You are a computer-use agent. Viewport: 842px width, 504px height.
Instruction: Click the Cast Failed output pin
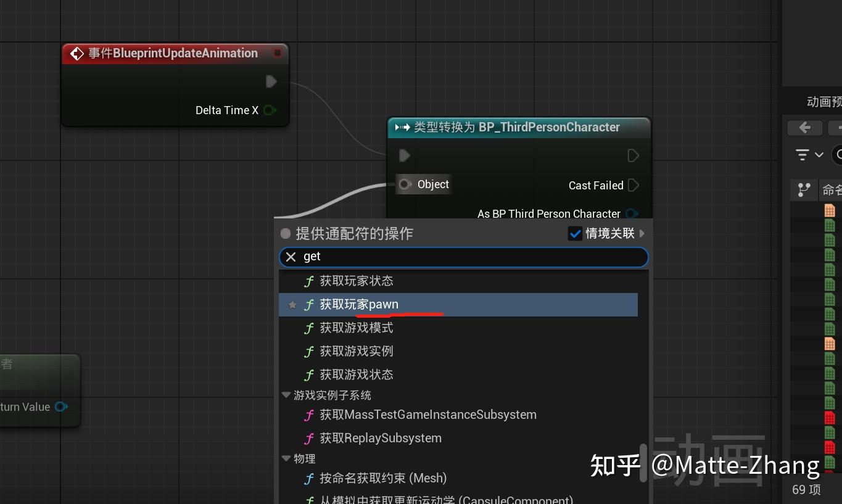coord(633,185)
